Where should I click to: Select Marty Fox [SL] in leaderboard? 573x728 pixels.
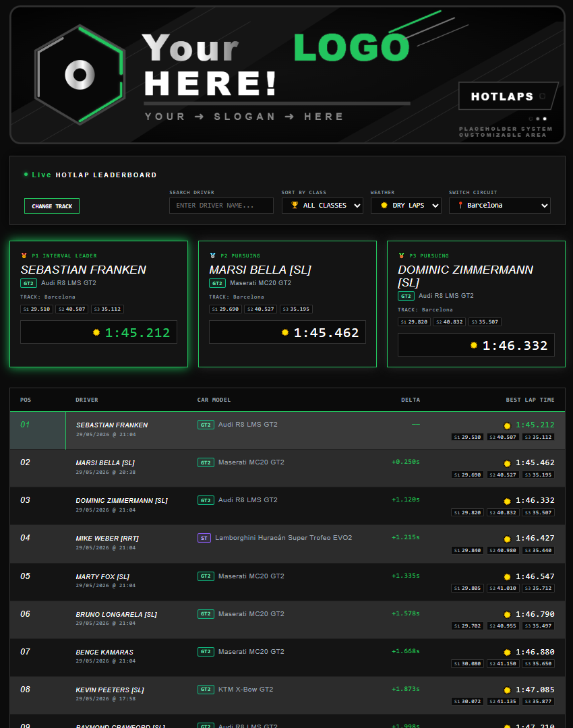point(102,576)
